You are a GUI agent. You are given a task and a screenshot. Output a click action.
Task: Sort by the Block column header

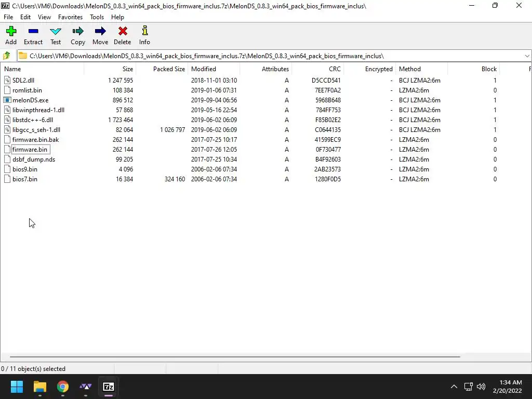tap(474, 69)
